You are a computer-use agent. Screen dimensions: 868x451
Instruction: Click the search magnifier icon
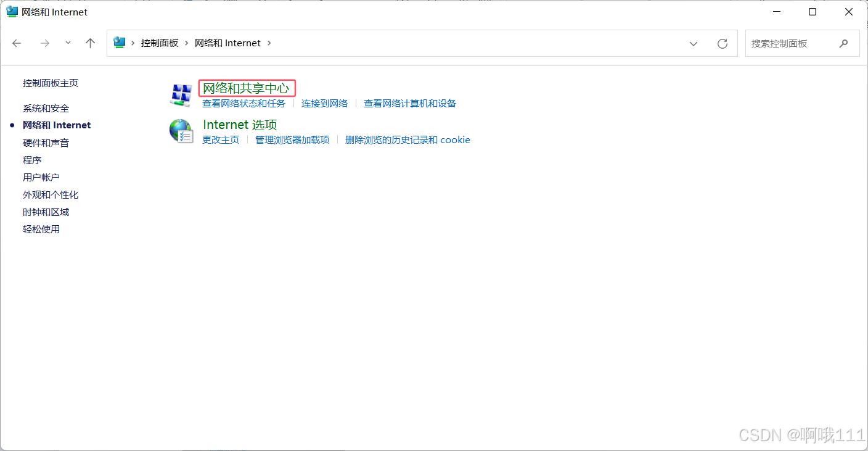(x=844, y=43)
